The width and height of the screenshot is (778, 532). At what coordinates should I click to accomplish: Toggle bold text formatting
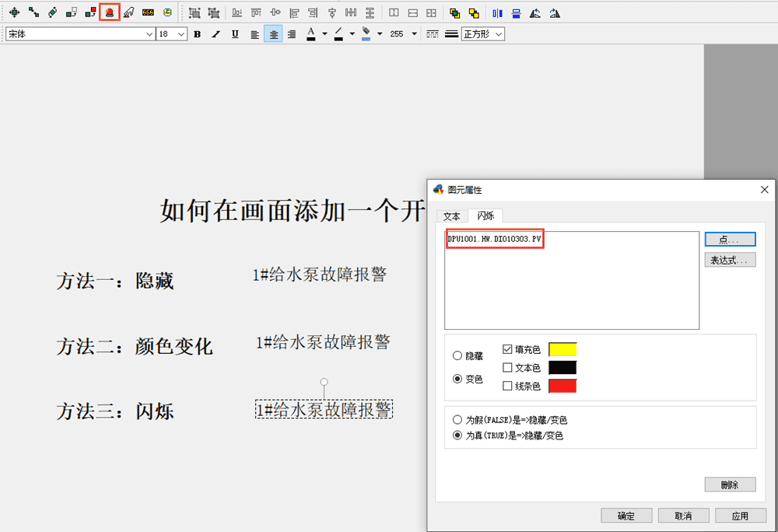click(197, 33)
